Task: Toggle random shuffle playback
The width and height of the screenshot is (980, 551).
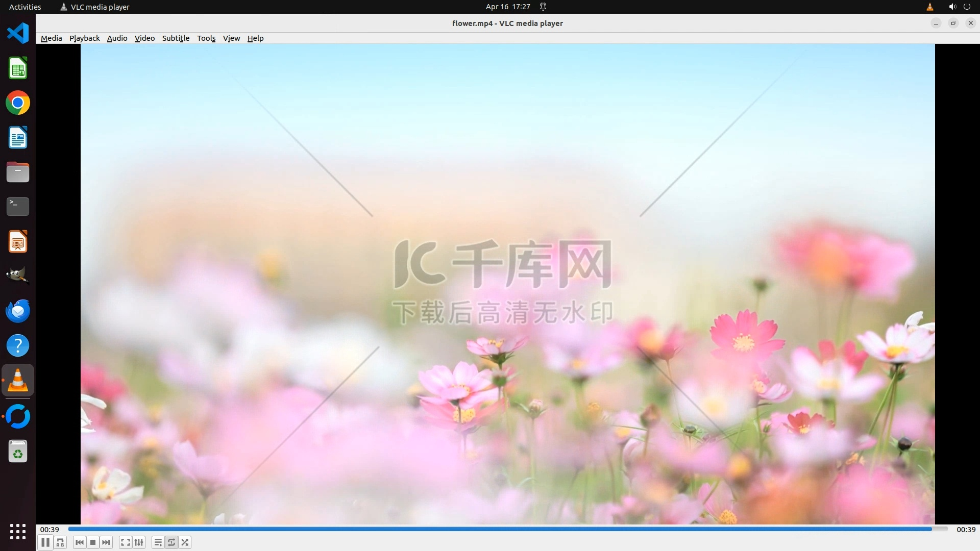Action: (185, 542)
